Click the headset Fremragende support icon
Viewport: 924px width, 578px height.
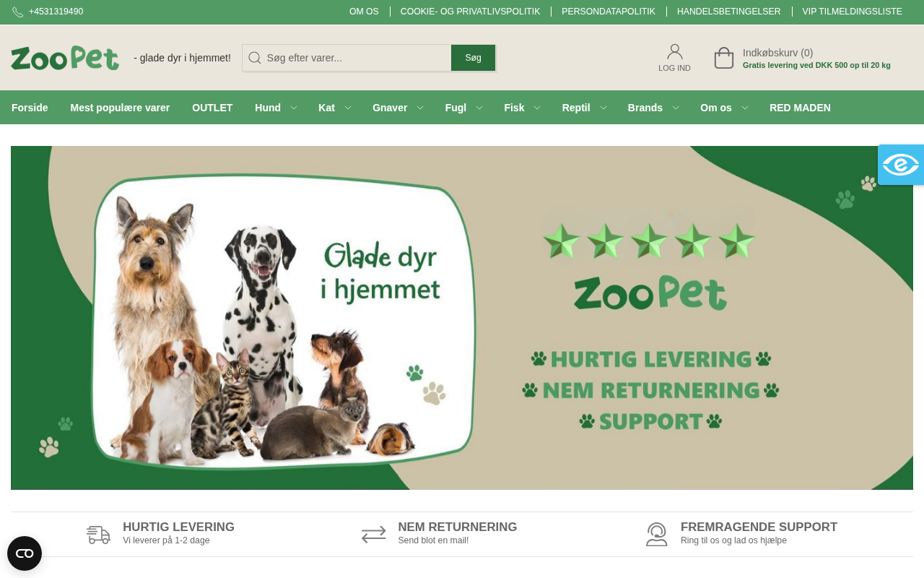pos(657,535)
